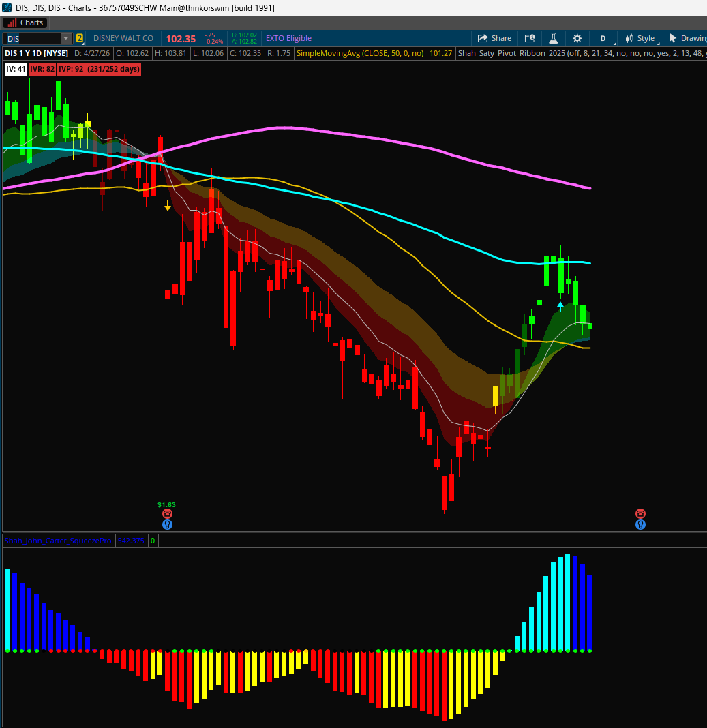Screen dimensions: 707x728
Task: Open chart settings gear icon
Action: (x=577, y=38)
